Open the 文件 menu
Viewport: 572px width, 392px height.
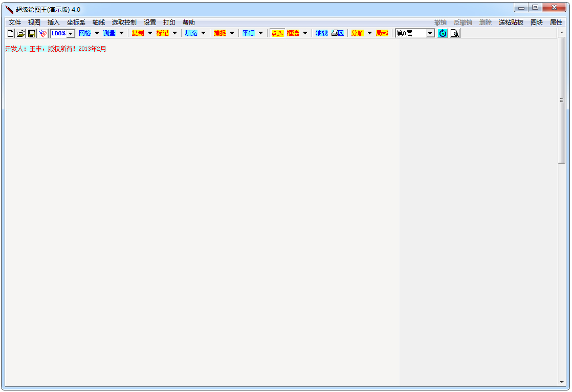click(x=15, y=23)
